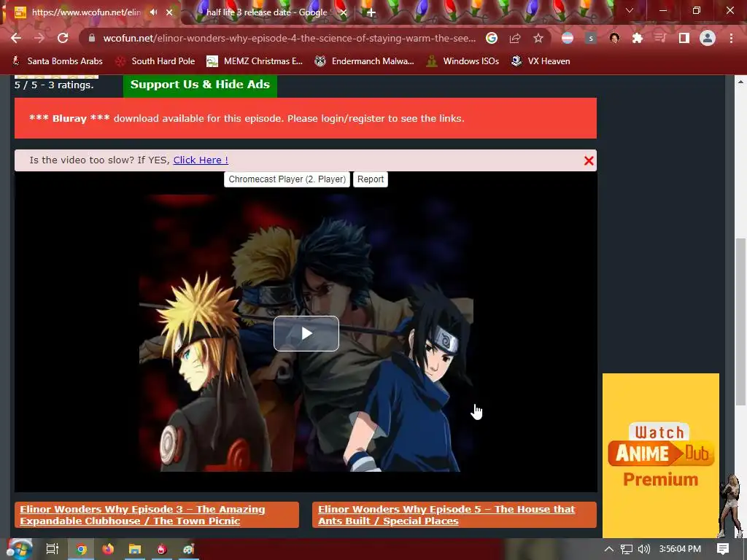This screenshot has height=560, width=747.
Task: Open Google search icon in address bar
Action: pyautogui.click(x=492, y=38)
